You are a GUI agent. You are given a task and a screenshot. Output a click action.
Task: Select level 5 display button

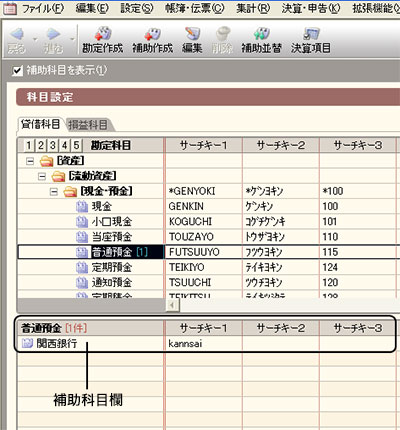pyautogui.click(x=77, y=145)
